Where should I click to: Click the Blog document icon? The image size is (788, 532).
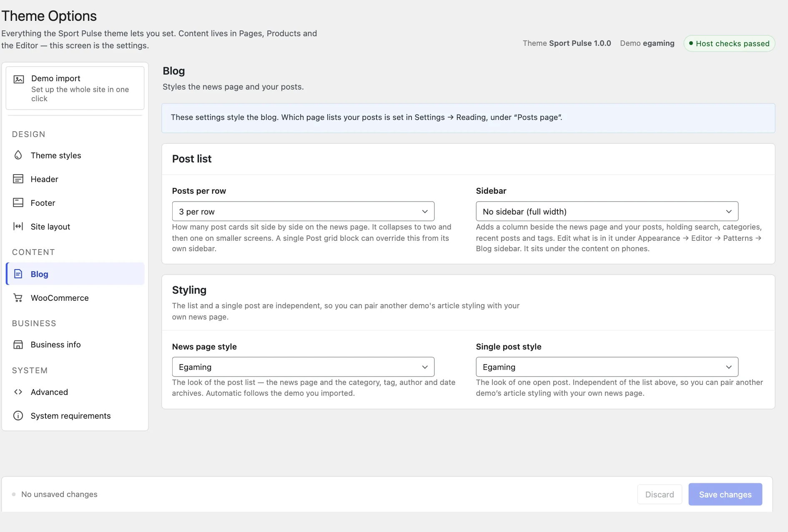18,274
